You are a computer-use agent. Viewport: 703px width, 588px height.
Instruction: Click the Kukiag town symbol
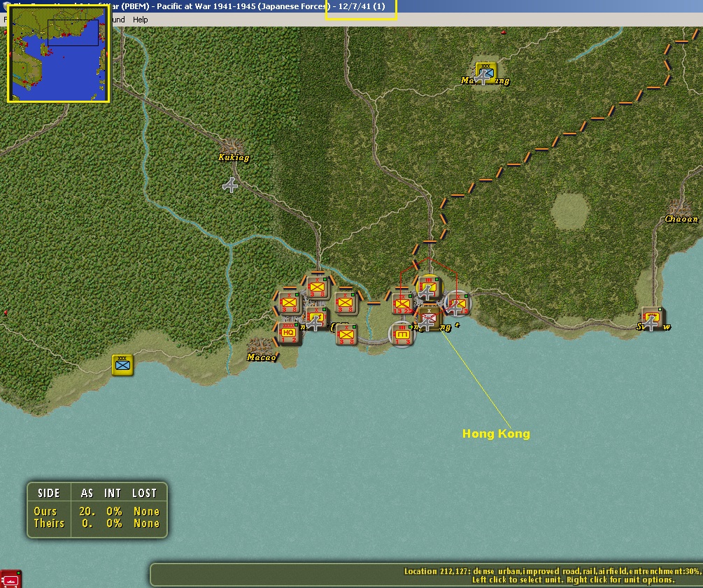click(233, 145)
